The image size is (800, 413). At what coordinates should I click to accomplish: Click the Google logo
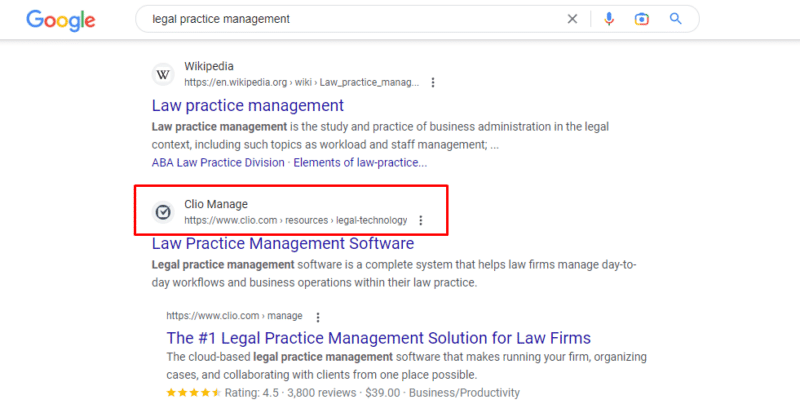[60, 19]
